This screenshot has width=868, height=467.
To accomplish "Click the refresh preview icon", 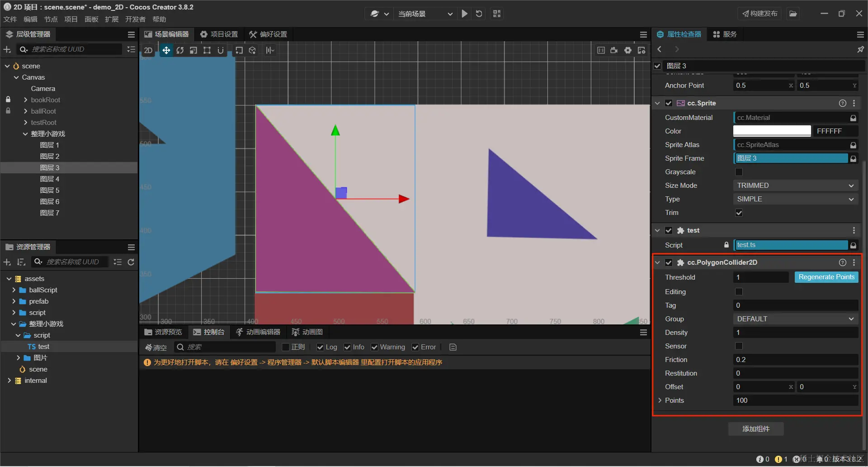I will pyautogui.click(x=479, y=14).
